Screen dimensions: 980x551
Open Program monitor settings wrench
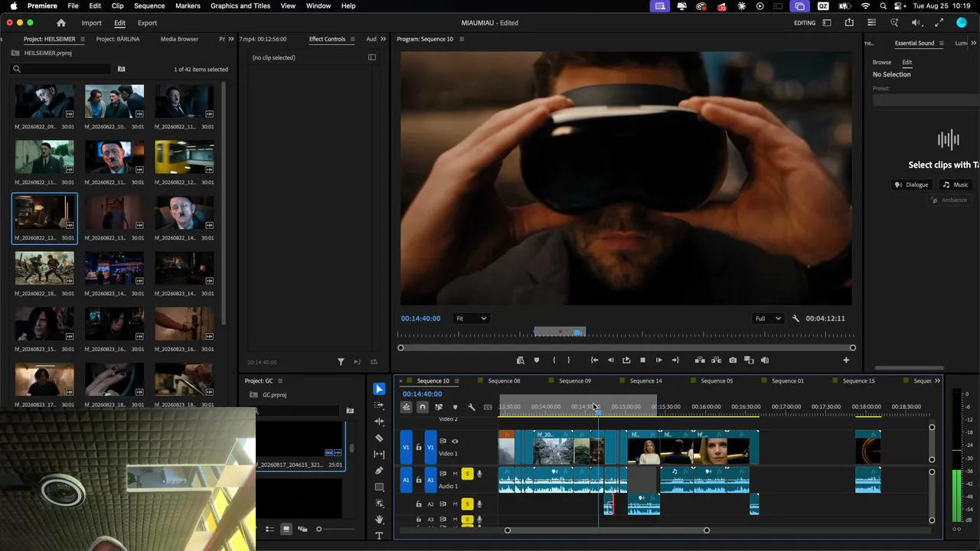pos(795,318)
